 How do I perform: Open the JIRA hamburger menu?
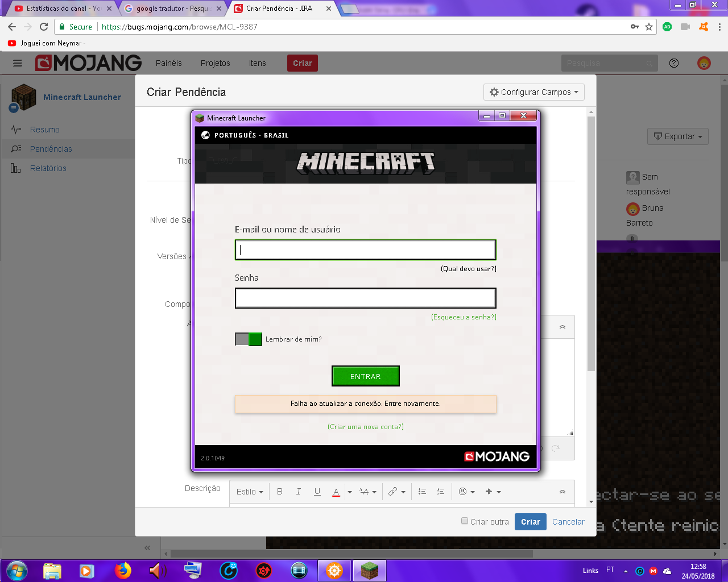click(18, 63)
